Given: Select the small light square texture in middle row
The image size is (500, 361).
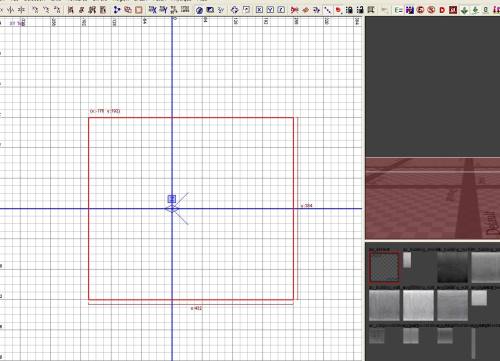Looking at the screenshot, I should click(x=479, y=298).
